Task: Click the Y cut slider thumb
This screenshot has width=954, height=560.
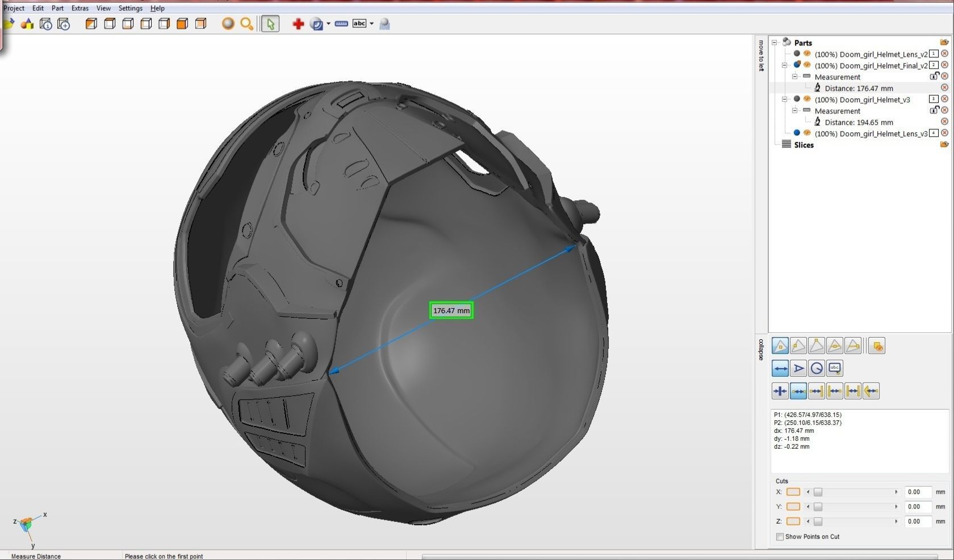Action: pos(818,507)
